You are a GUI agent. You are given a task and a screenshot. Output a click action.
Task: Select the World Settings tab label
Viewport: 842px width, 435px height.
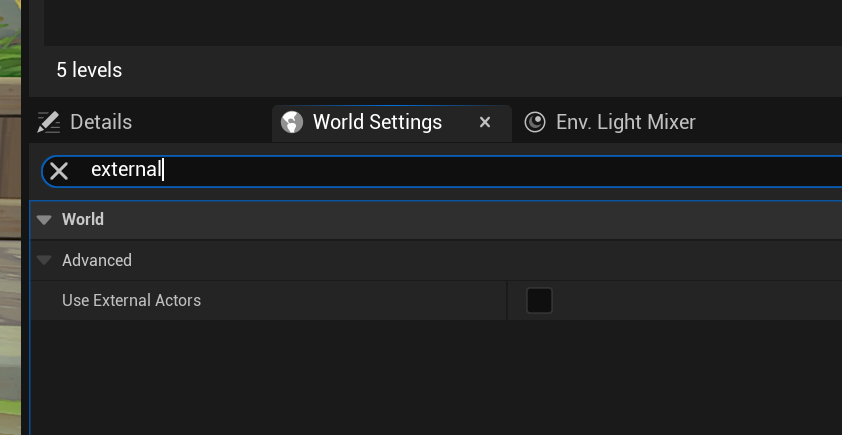(x=377, y=122)
